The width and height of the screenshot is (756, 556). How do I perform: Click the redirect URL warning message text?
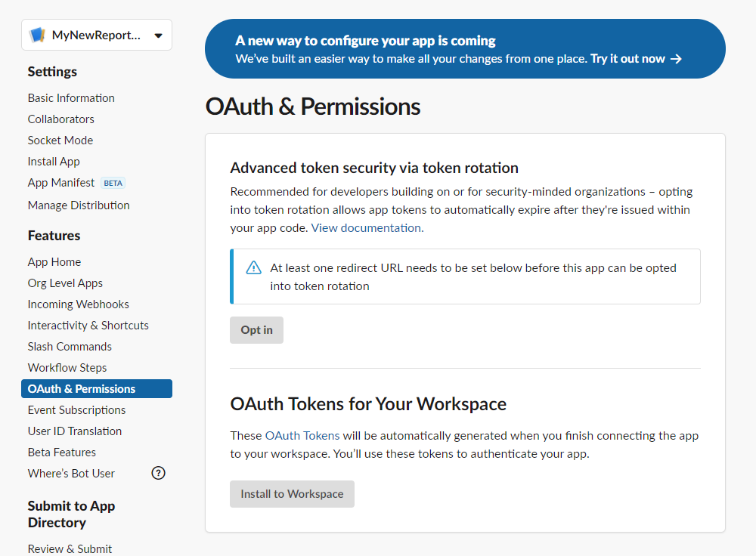click(473, 277)
